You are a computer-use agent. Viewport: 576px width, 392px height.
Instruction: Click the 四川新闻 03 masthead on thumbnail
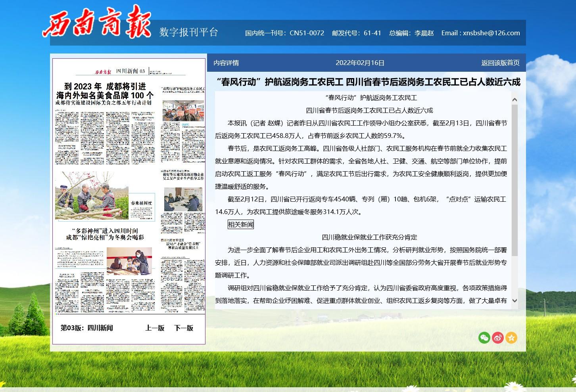[x=131, y=71]
